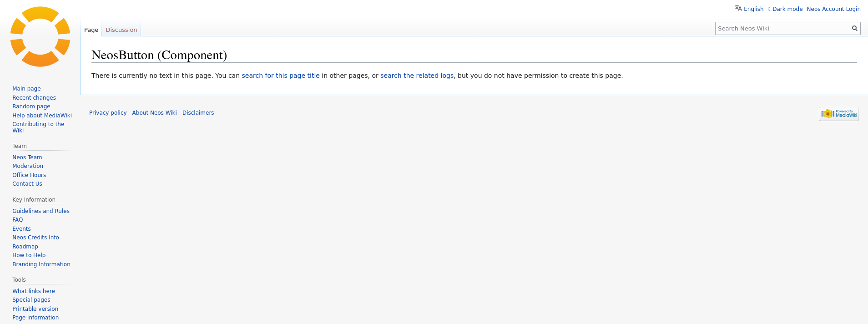
Task: Open the Privacy policy footer link
Action: tap(108, 113)
